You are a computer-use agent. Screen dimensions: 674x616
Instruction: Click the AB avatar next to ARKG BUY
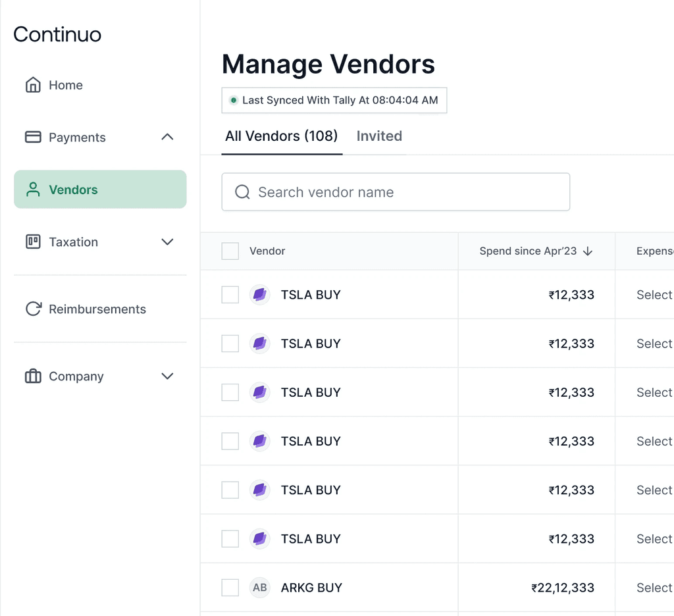[x=260, y=588]
